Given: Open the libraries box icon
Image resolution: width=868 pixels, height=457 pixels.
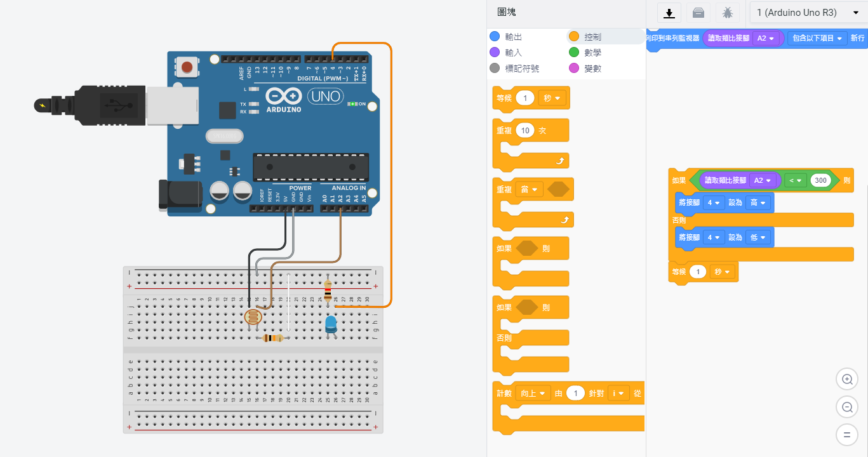Looking at the screenshot, I should click(698, 13).
